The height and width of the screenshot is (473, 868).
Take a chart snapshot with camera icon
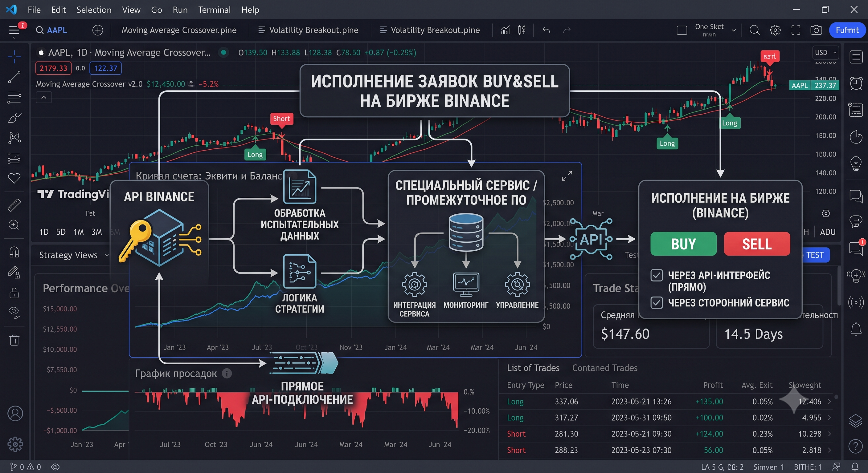tap(816, 30)
